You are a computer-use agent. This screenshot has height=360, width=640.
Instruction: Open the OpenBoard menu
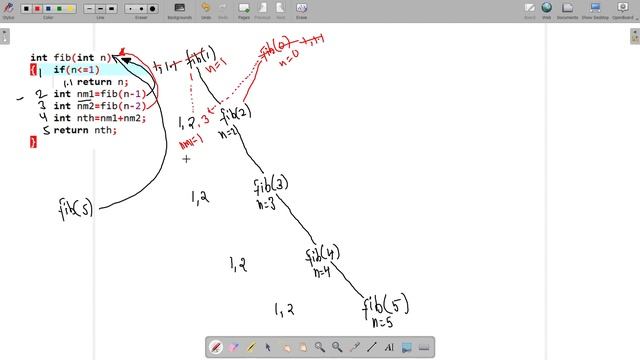tap(623, 10)
